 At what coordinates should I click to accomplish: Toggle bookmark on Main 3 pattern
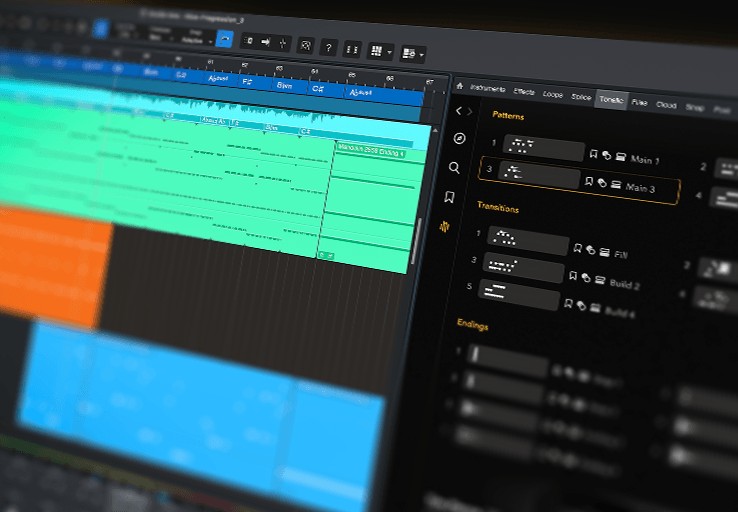(x=589, y=182)
